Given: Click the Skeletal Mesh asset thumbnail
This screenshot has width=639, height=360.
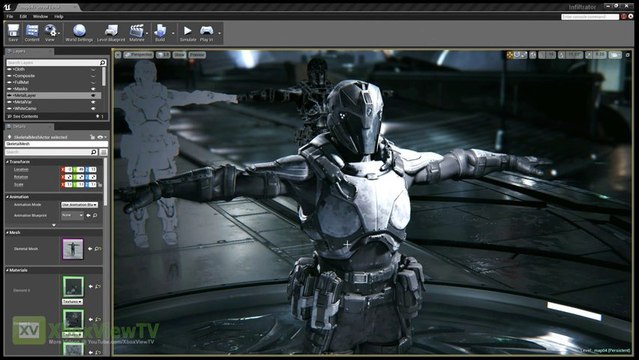Looking at the screenshot, I should tap(73, 249).
